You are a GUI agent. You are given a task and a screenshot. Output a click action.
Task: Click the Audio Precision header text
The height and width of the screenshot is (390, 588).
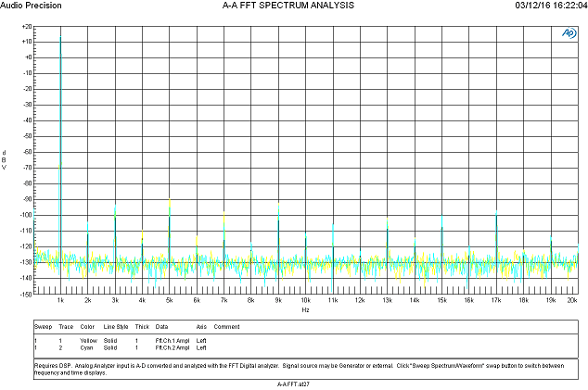pos(31,6)
